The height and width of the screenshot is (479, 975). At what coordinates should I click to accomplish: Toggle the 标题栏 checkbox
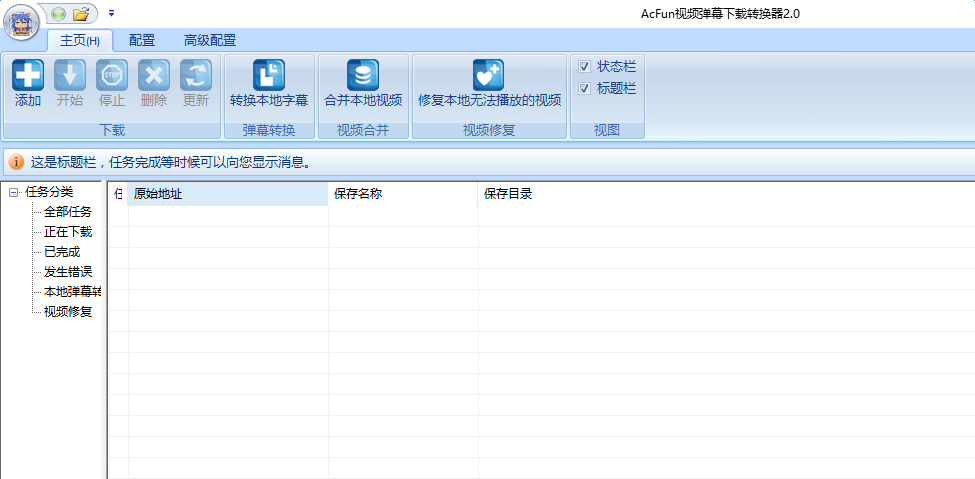[x=584, y=88]
